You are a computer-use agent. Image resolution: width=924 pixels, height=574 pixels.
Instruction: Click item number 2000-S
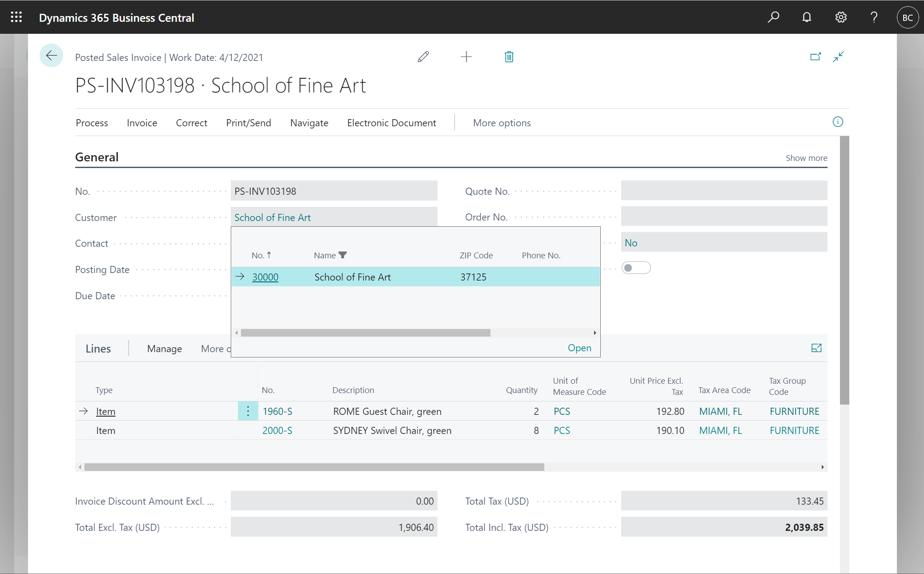(277, 430)
